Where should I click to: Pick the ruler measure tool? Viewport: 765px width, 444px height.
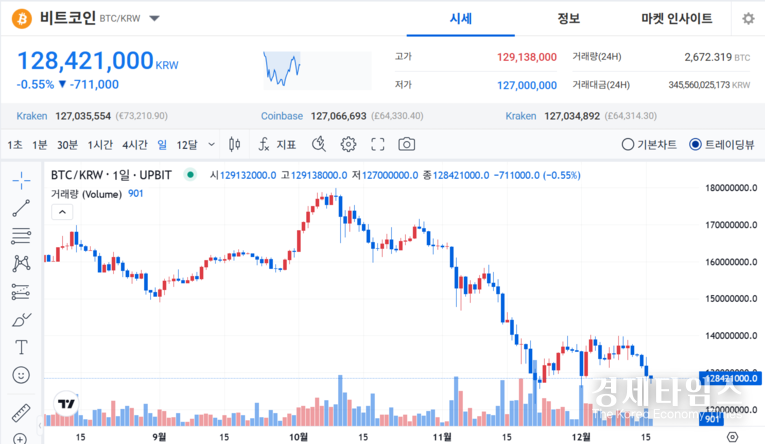[21, 412]
